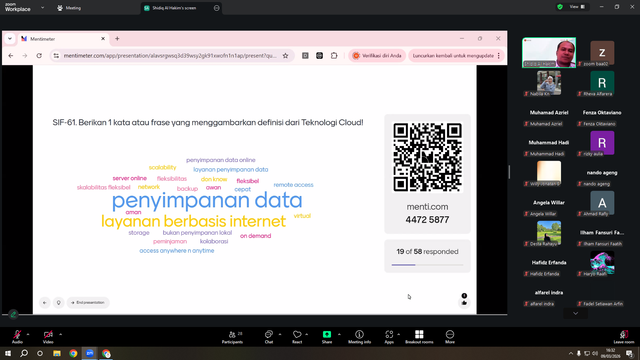
Task: Open browser extensions puzzle icon
Action: coord(334,56)
